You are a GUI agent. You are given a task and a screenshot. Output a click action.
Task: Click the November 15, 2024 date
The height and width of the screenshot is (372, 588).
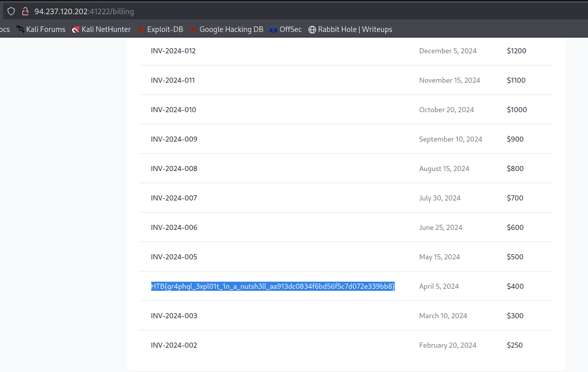pos(449,80)
